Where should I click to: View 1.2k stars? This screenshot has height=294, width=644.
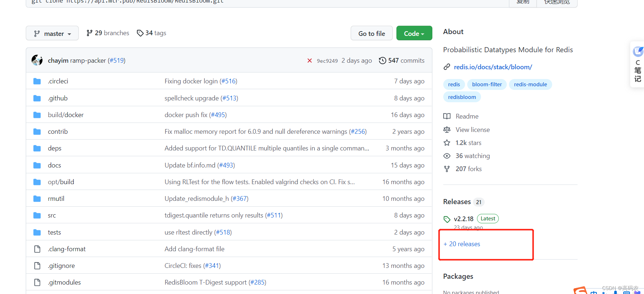click(468, 143)
